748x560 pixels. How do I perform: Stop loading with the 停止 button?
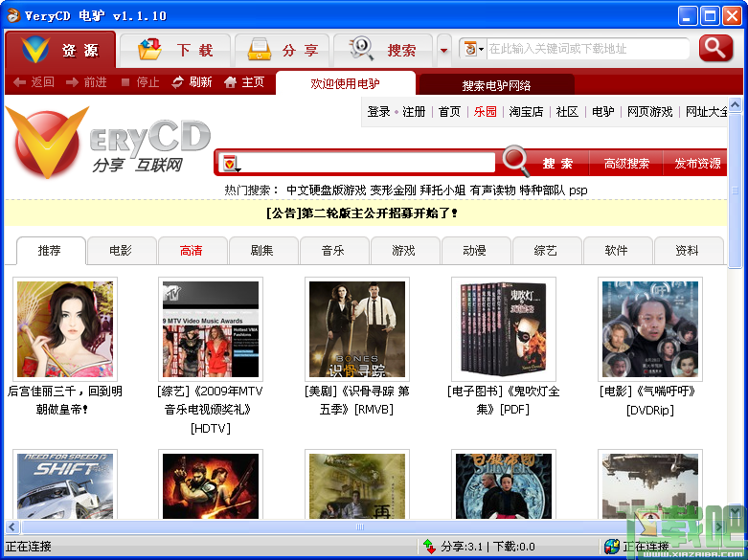(140, 82)
